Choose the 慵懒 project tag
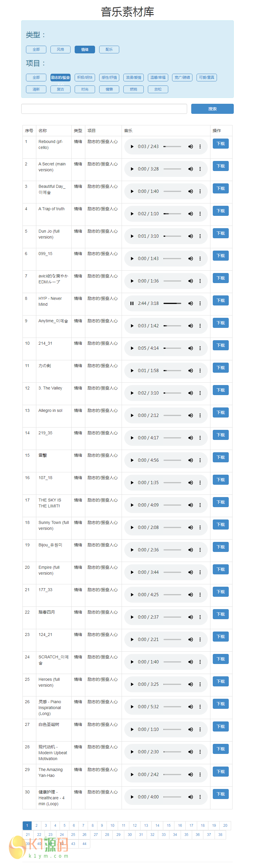The height and width of the screenshot is (868, 255). pyautogui.click(x=109, y=89)
